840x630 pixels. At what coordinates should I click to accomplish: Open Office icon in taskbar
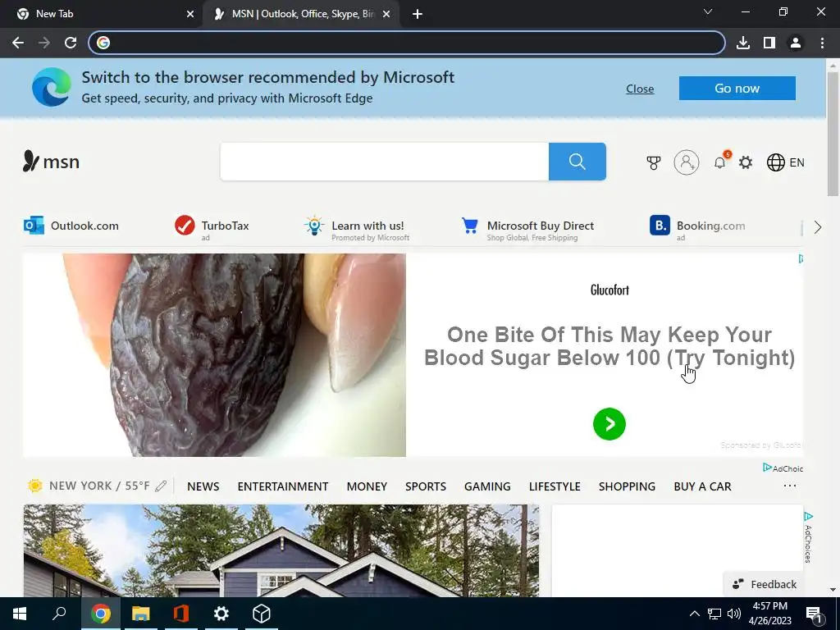click(x=181, y=614)
